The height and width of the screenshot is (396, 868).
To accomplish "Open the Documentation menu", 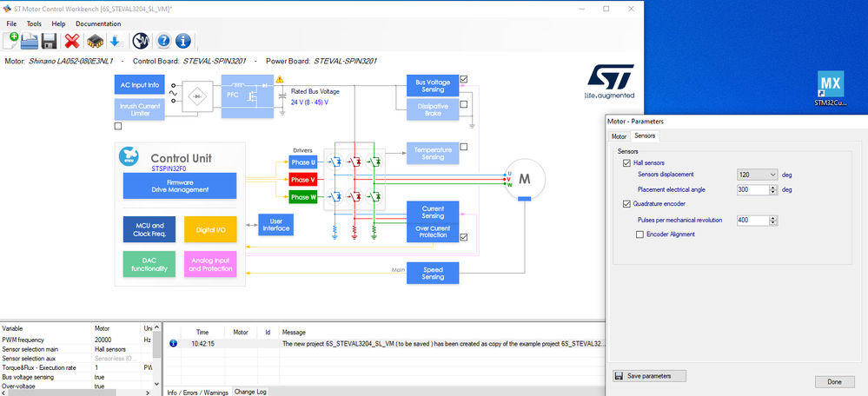I will click(x=98, y=23).
